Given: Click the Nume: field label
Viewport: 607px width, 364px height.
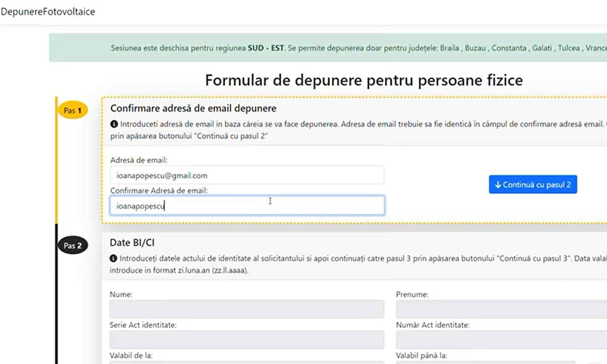Looking at the screenshot, I should point(121,294).
